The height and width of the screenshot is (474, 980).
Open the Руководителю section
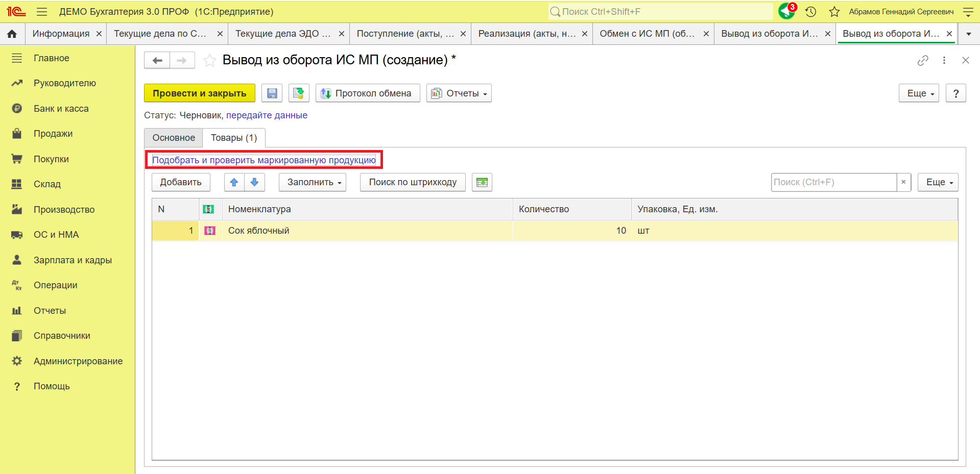67,83
